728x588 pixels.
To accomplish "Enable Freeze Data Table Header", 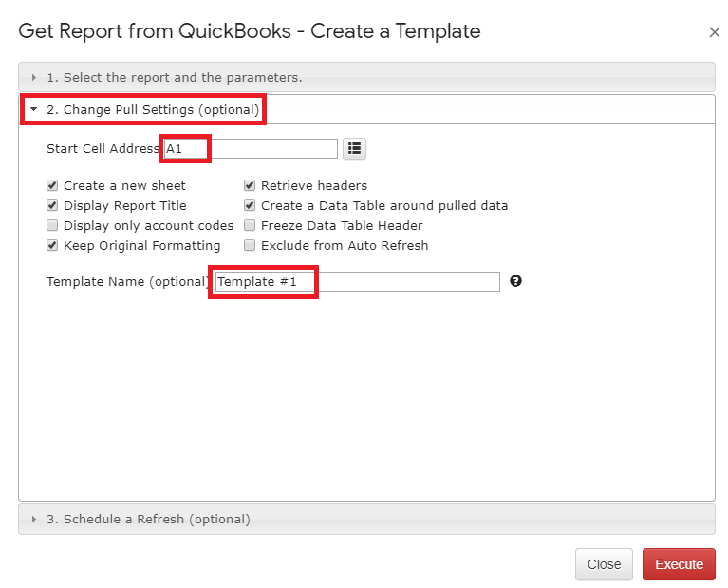I will point(250,225).
